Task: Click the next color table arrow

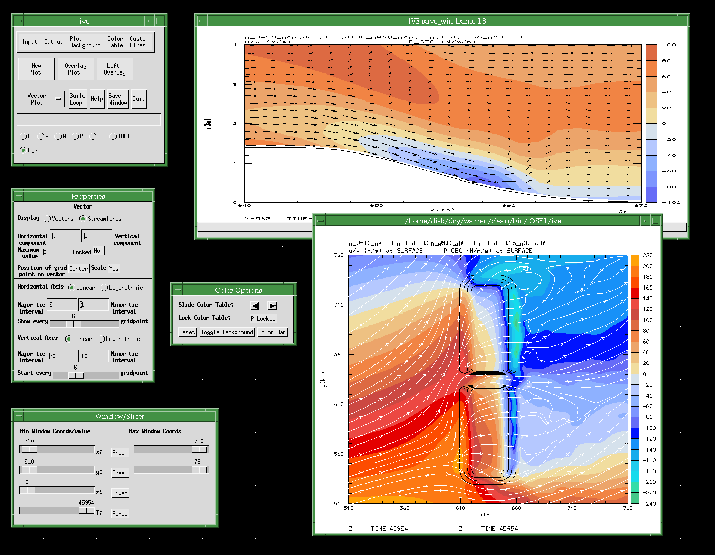Action: [x=273, y=305]
